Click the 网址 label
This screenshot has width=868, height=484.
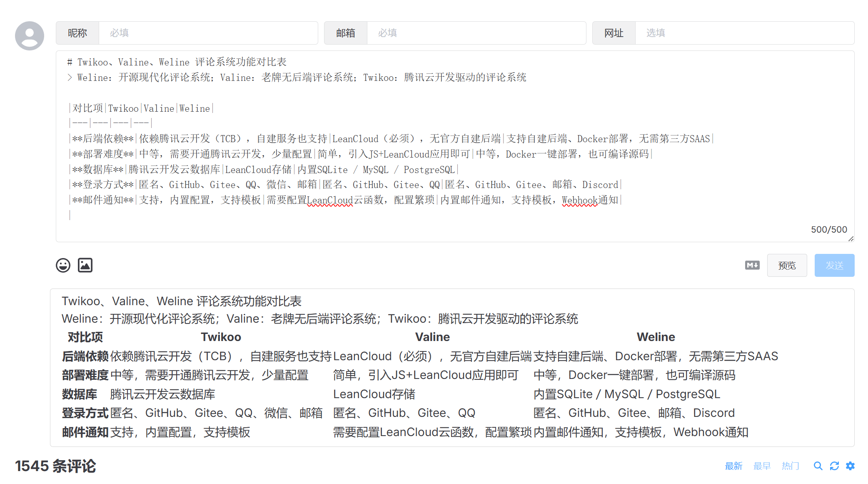tap(614, 33)
